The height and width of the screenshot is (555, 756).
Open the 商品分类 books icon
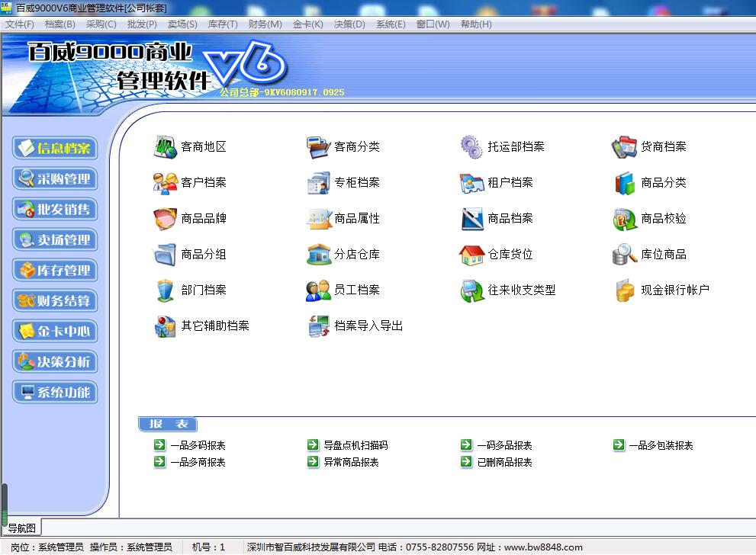coord(625,183)
